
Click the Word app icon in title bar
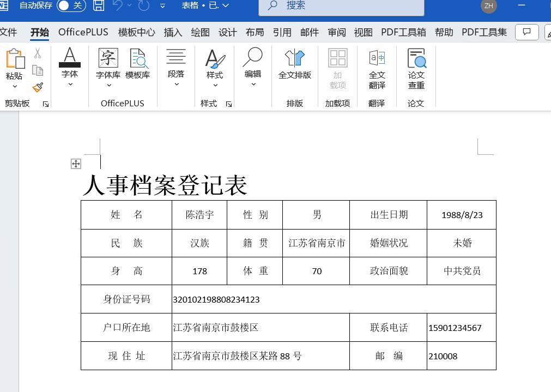pyautogui.click(x=3, y=5)
